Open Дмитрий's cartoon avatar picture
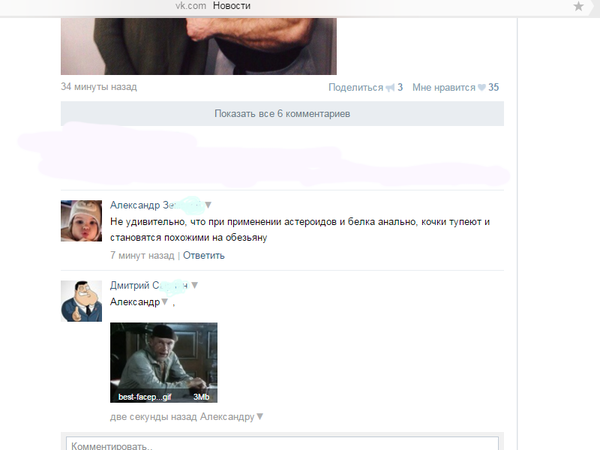The width and height of the screenshot is (600, 450). (x=81, y=301)
